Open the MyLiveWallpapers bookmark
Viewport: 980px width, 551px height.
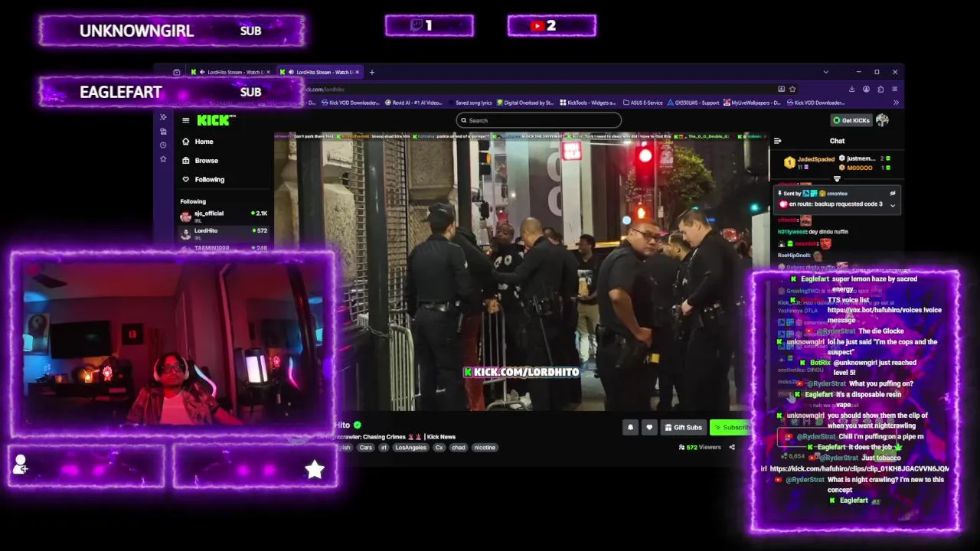point(753,103)
